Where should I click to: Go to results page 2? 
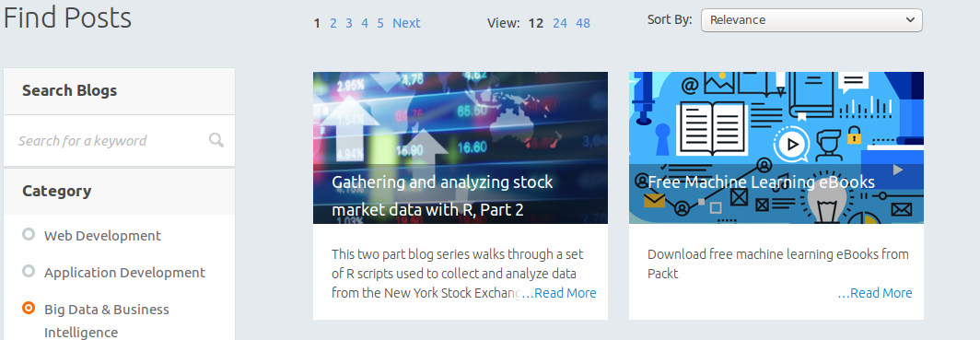pyautogui.click(x=333, y=23)
